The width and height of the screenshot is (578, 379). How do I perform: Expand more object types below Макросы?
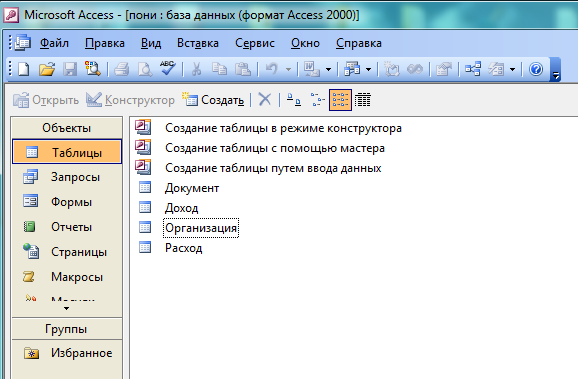coord(66,308)
